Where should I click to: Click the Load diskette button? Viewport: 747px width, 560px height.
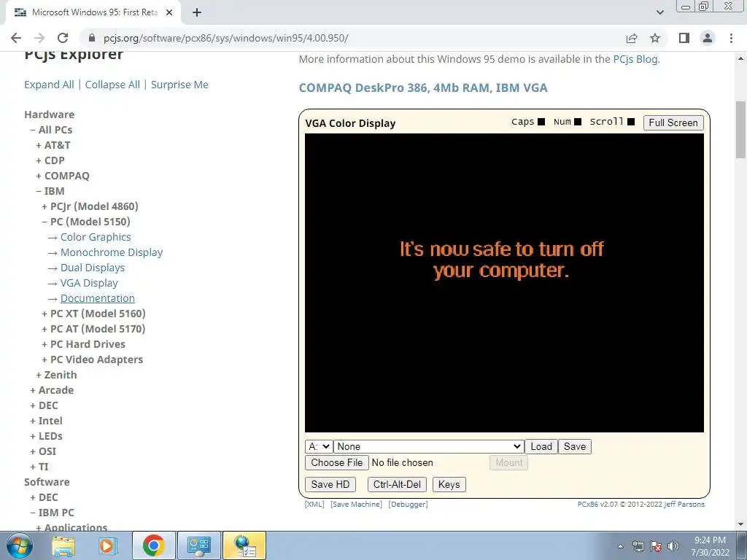coord(541,447)
